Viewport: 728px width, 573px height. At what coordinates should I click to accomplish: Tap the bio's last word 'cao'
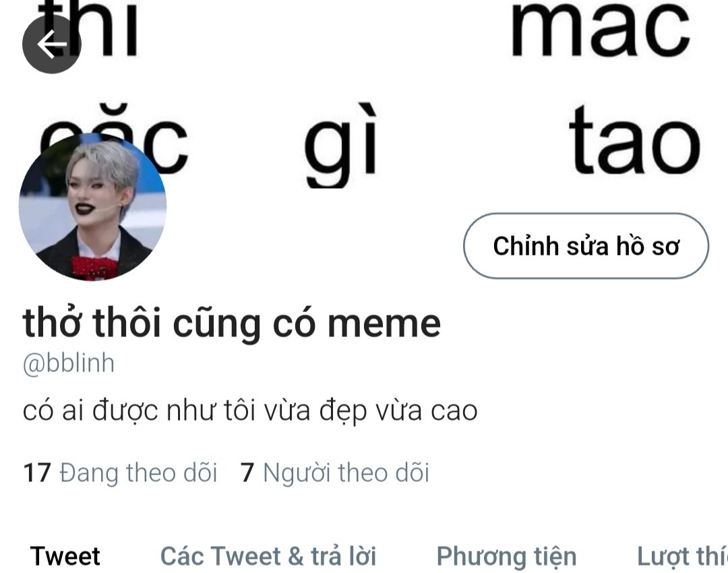tap(454, 411)
